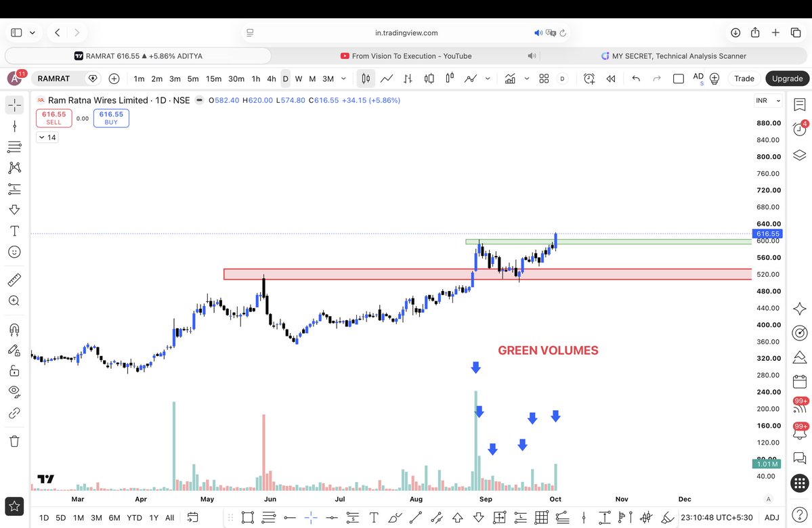This screenshot has height=528, width=812.
Task: Open the apps grid icon in right sidebar
Action: coord(800,483)
